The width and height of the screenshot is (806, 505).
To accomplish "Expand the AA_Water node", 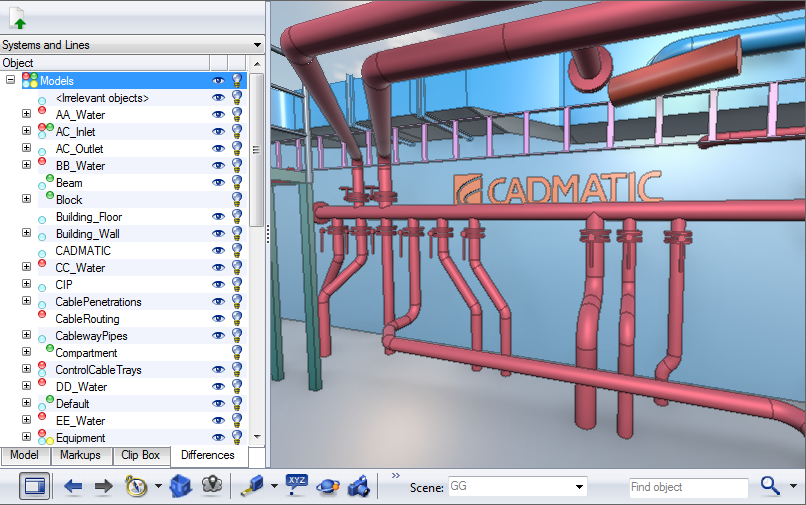I will pyautogui.click(x=27, y=114).
